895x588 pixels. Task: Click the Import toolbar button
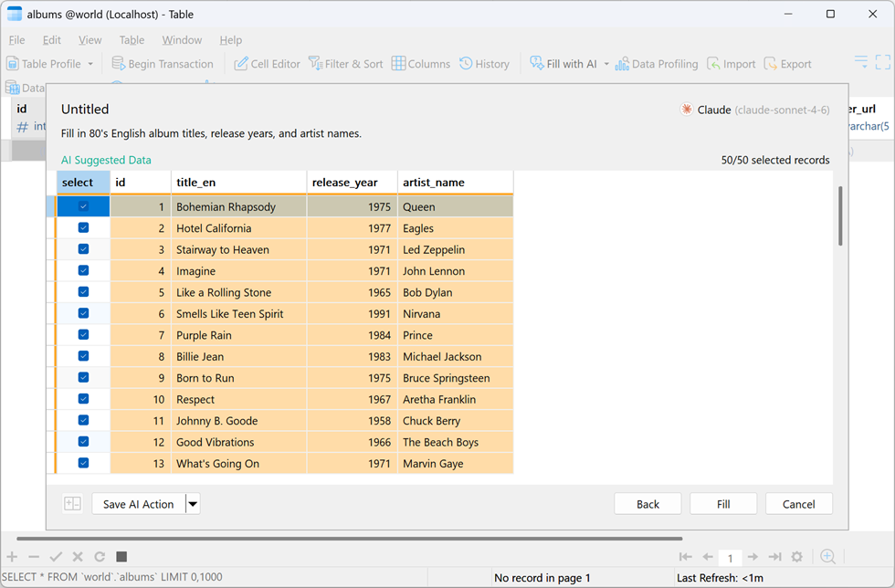[732, 64]
